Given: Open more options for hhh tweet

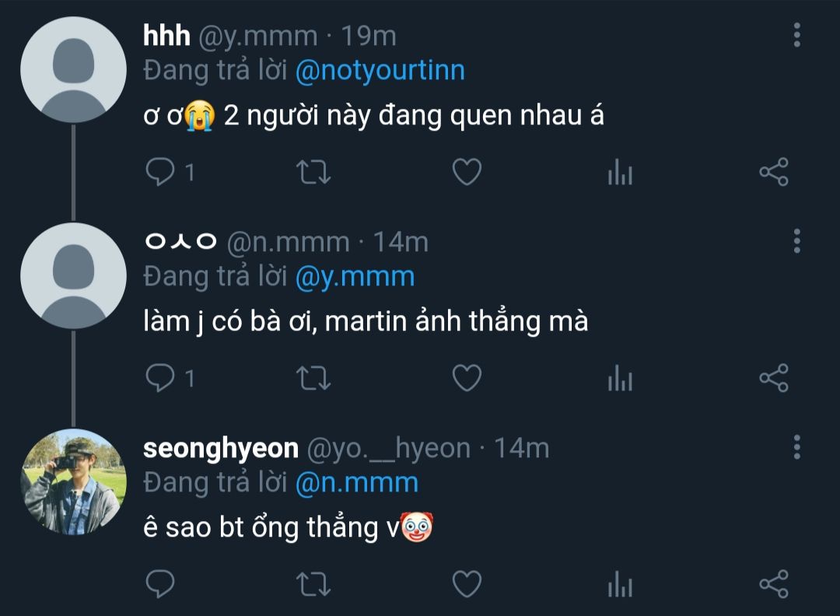Looking at the screenshot, I should [796, 35].
